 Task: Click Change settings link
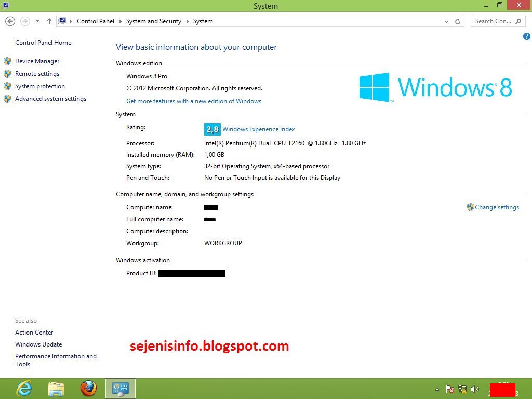(497, 207)
